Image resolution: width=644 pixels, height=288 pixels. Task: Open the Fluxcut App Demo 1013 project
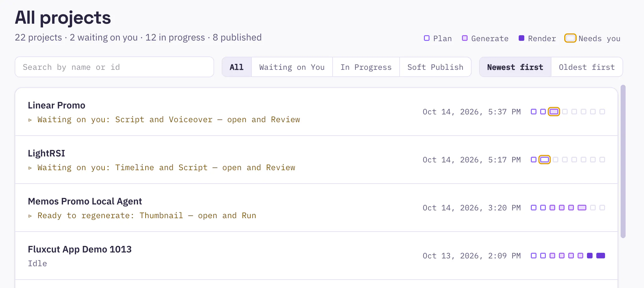coord(80,249)
